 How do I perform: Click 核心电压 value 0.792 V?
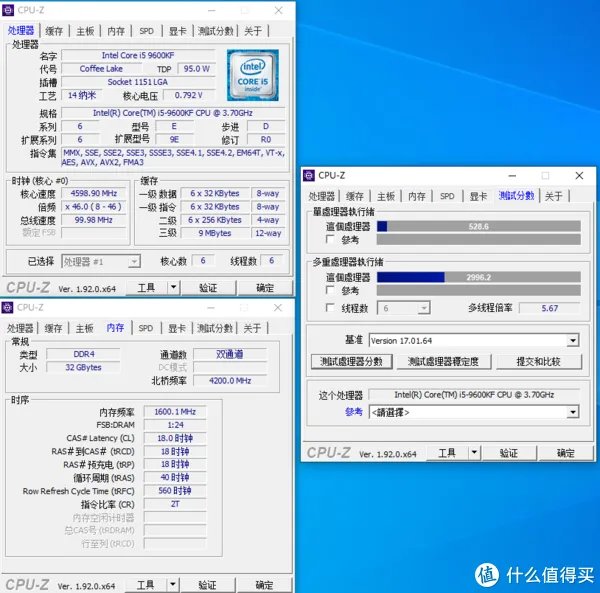point(189,95)
